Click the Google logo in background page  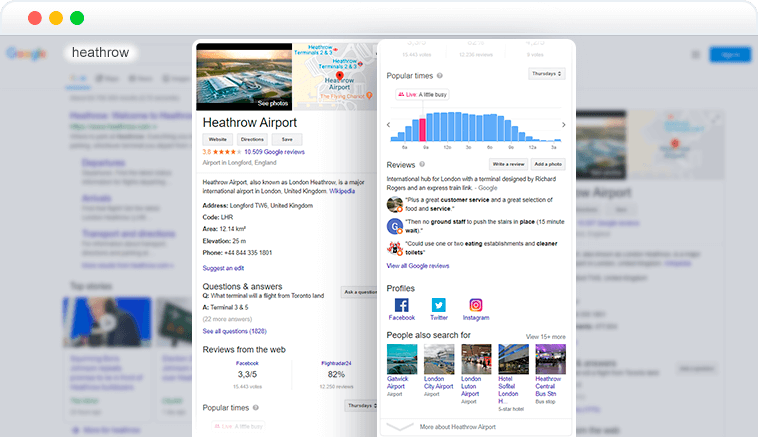click(x=27, y=53)
